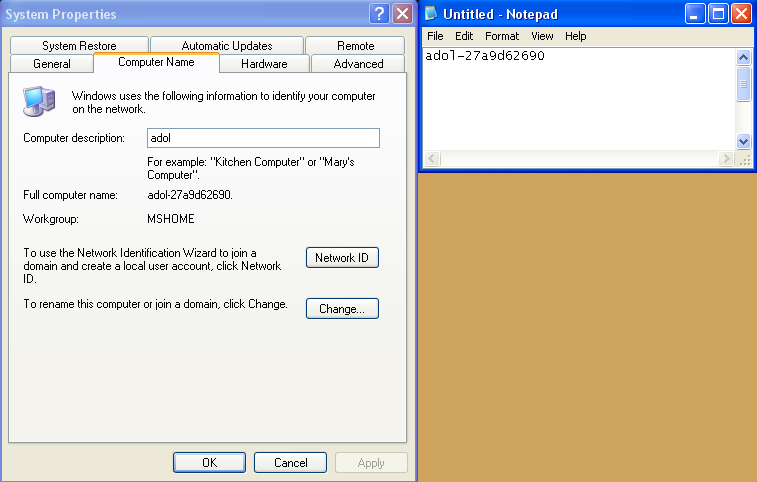Close the Notepad window
757x482 pixels.
click(x=741, y=14)
